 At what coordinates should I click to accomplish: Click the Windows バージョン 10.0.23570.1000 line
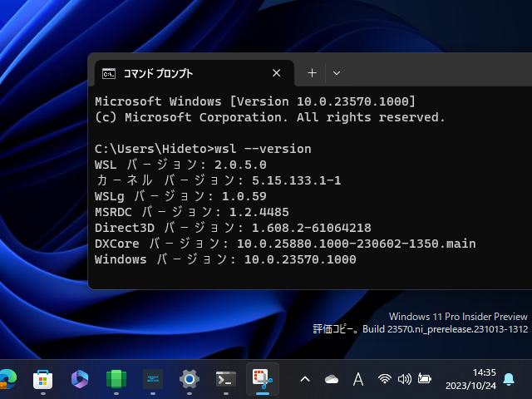click(x=225, y=259)
